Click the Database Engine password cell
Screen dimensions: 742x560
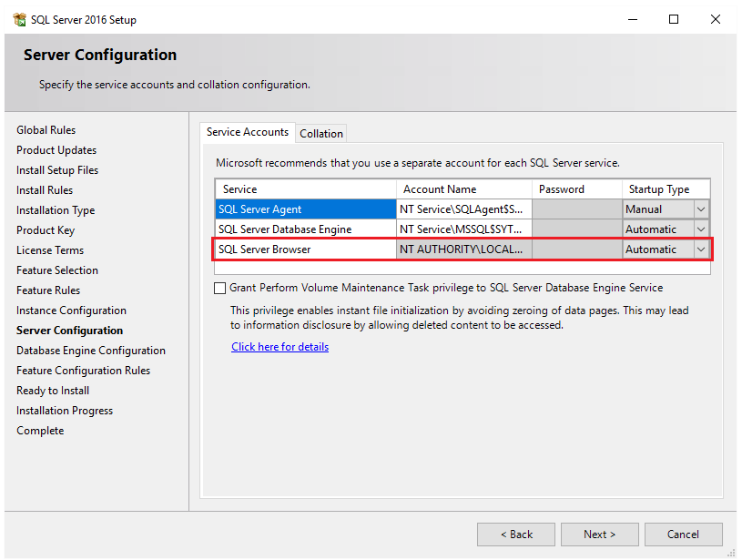coord(577,229)
